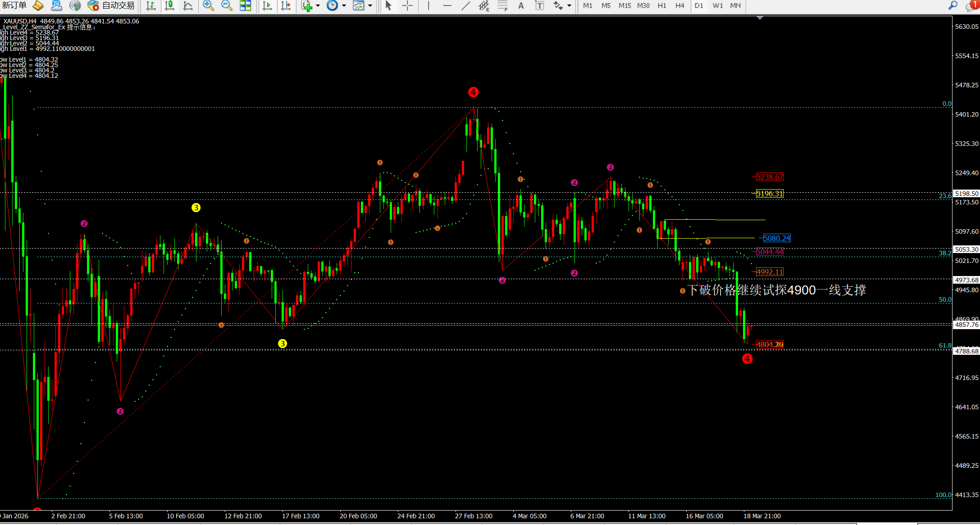
Task: Open the search magnifier icon
Action: (x=953, y=5)
